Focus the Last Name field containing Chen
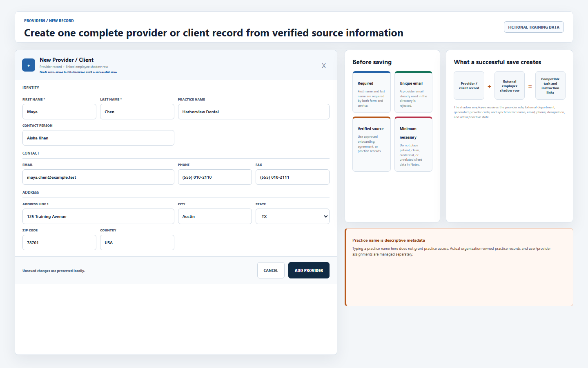This screenshot has height=368, width=588. (137, 112)
